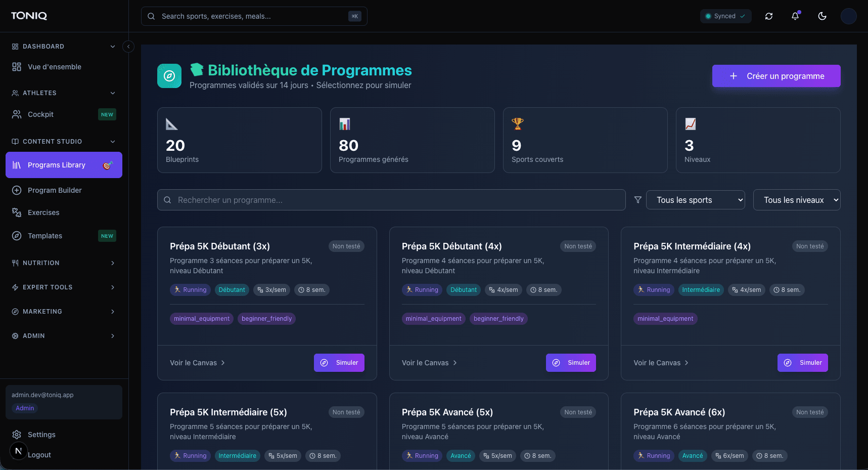This screenshot has width=868, height=470.
Task: Collapse the Athletes section
Action: [64, 93]
